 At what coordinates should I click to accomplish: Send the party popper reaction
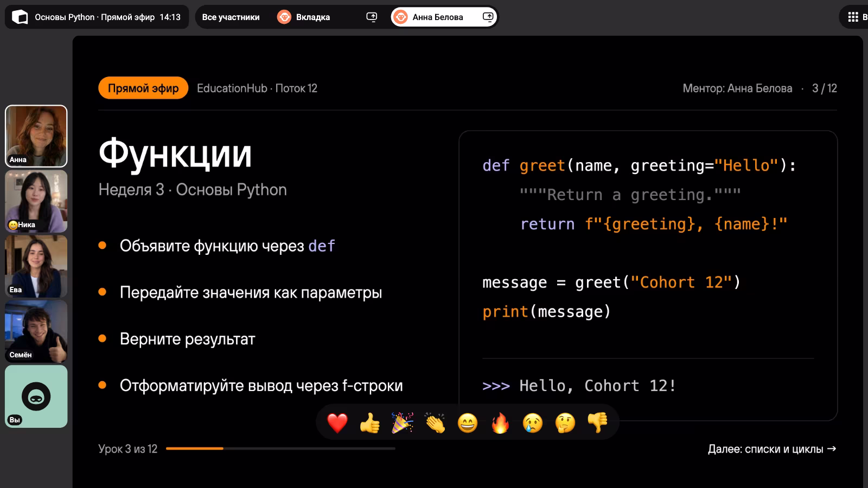403,423
